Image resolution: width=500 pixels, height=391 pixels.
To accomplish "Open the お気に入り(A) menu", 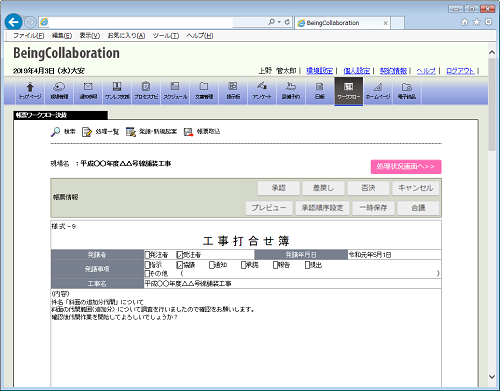I will [x=126, y=35].
